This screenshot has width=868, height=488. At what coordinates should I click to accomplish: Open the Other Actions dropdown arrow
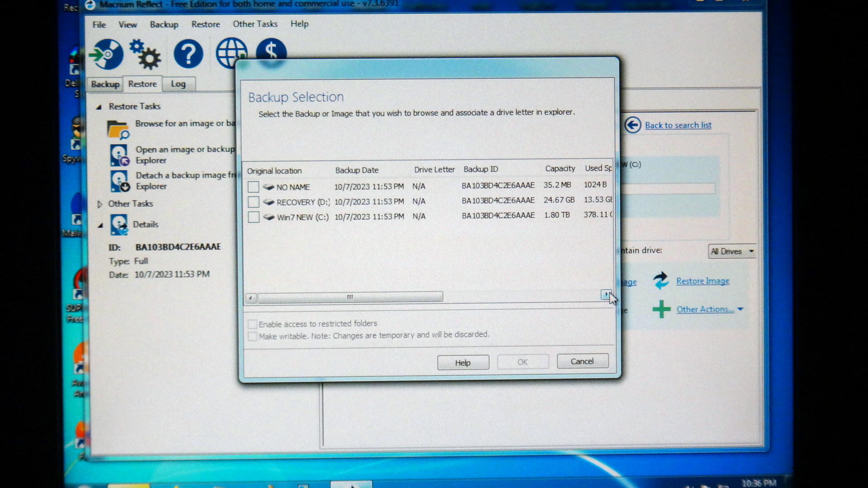741,310
